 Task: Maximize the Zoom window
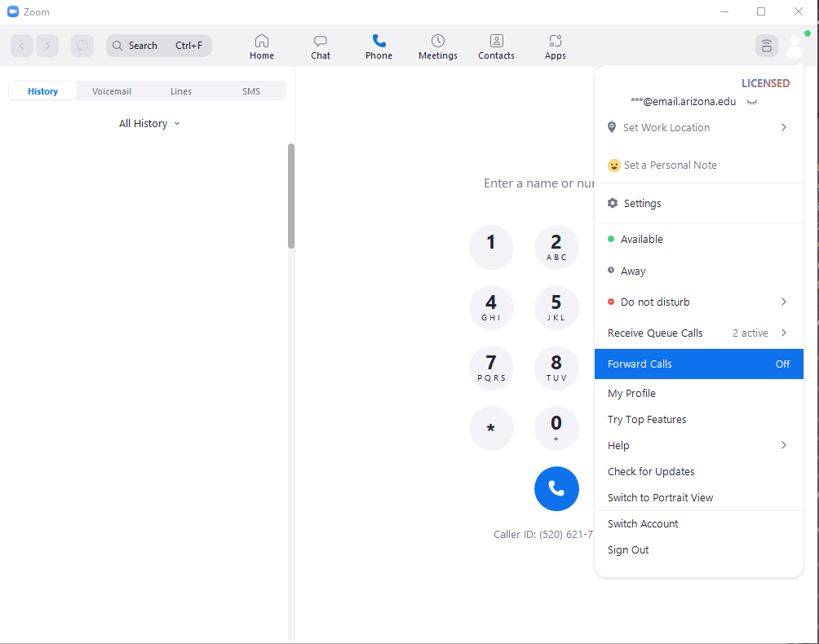coord(761,11)
